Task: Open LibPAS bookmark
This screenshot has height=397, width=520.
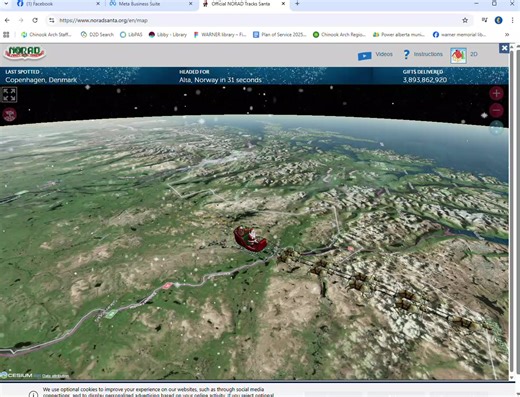Action: click(131, 35)
